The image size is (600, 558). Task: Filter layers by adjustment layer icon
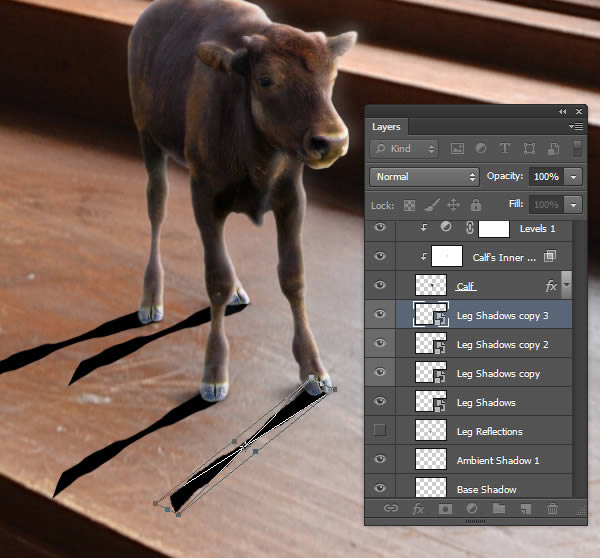click(x=481, y=148)
